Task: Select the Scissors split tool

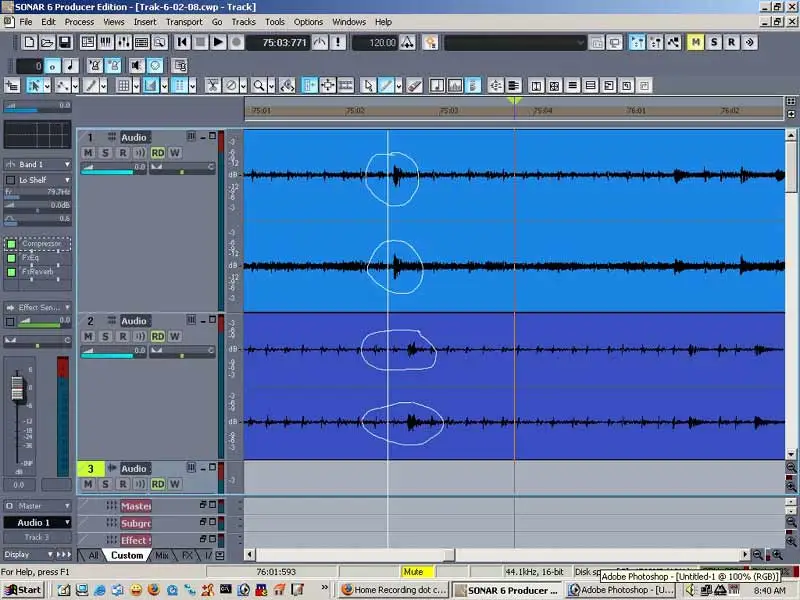Action: point(212,86)
